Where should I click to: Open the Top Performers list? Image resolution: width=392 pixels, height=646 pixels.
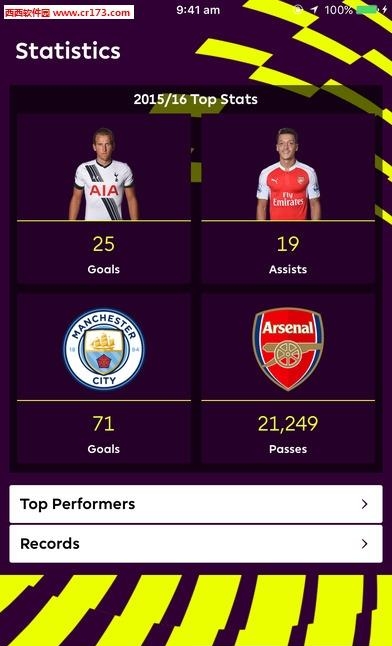[196, 504]
